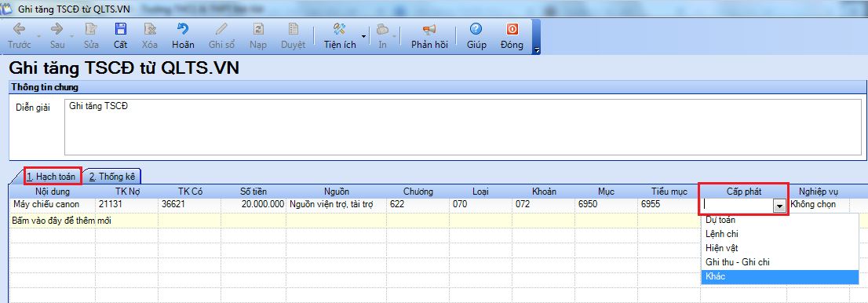Screen dimensions: 868x303
Task: Click the Tiểu mục column header
Action: pyautogui.click(x=669, y=192)
